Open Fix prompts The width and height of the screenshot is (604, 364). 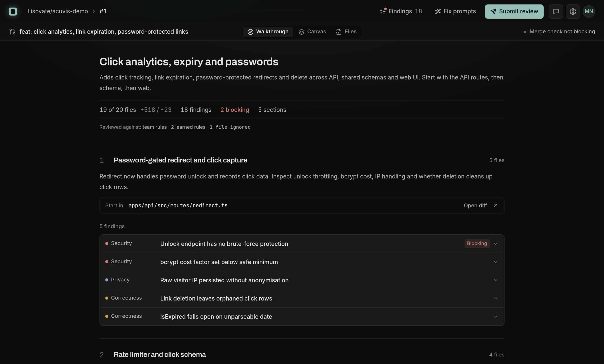[x=455, y=11]
